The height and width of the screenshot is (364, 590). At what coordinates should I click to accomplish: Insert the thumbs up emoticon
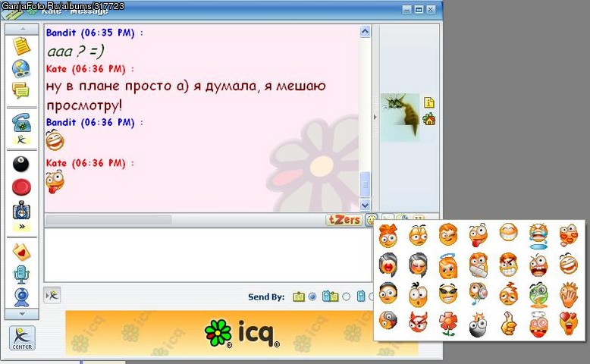coord(508,323)
